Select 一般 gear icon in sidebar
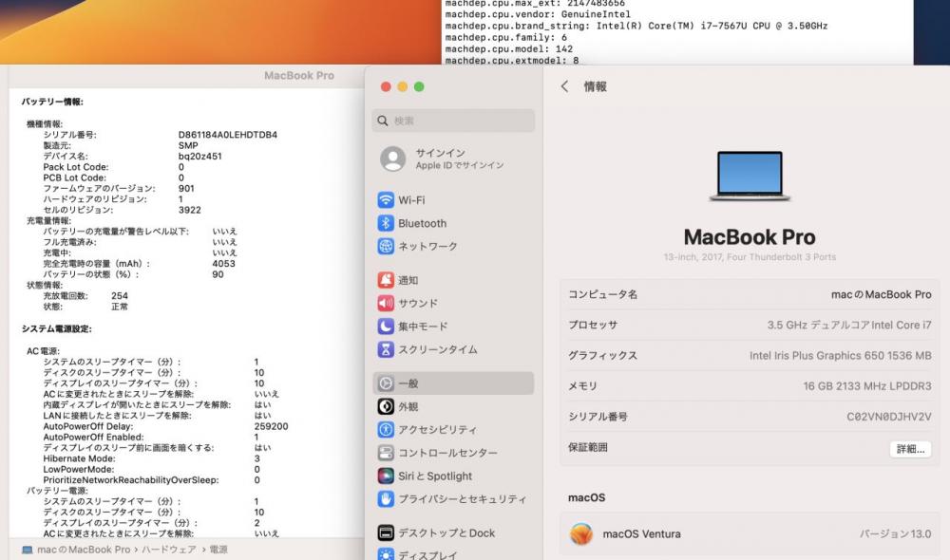950x560 pixels. coord(386,383)
